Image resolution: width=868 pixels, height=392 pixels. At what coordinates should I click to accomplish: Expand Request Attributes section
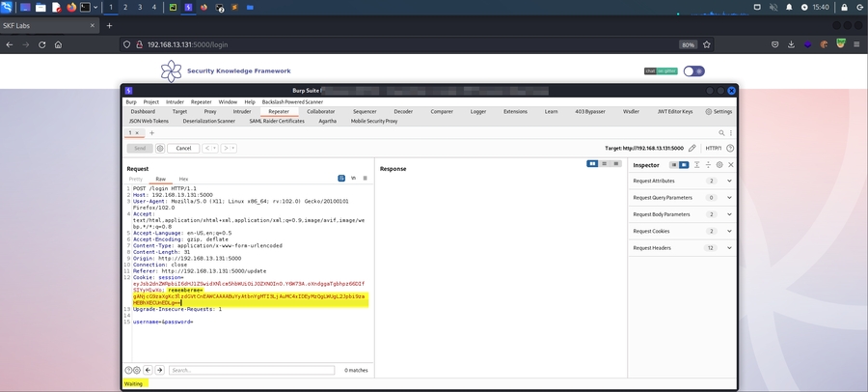729,181
